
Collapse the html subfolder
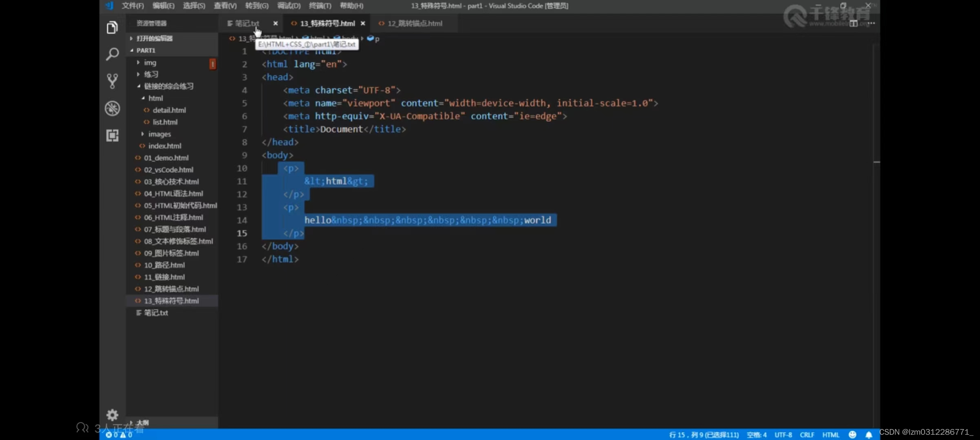tap(172, 98)
